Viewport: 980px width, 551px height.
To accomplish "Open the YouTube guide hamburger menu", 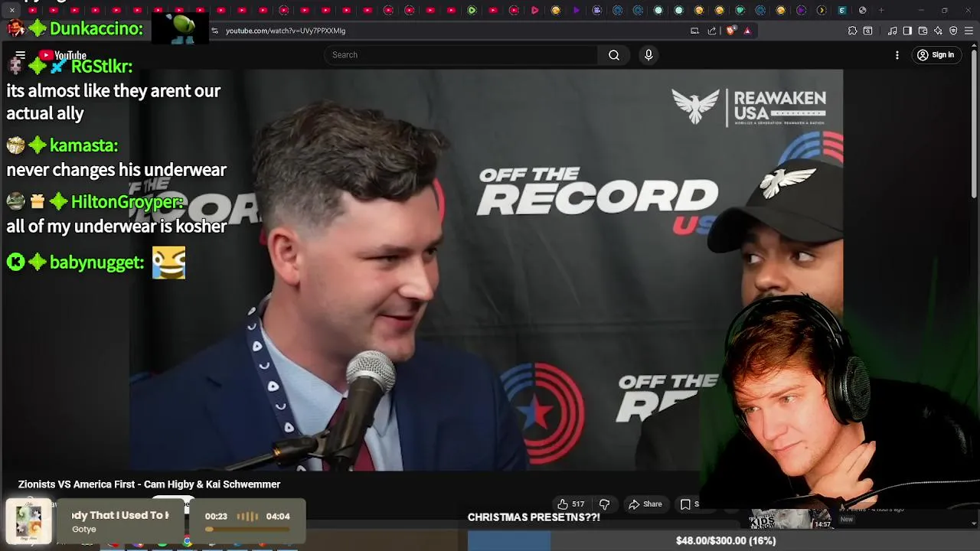I will click(21, 55).
